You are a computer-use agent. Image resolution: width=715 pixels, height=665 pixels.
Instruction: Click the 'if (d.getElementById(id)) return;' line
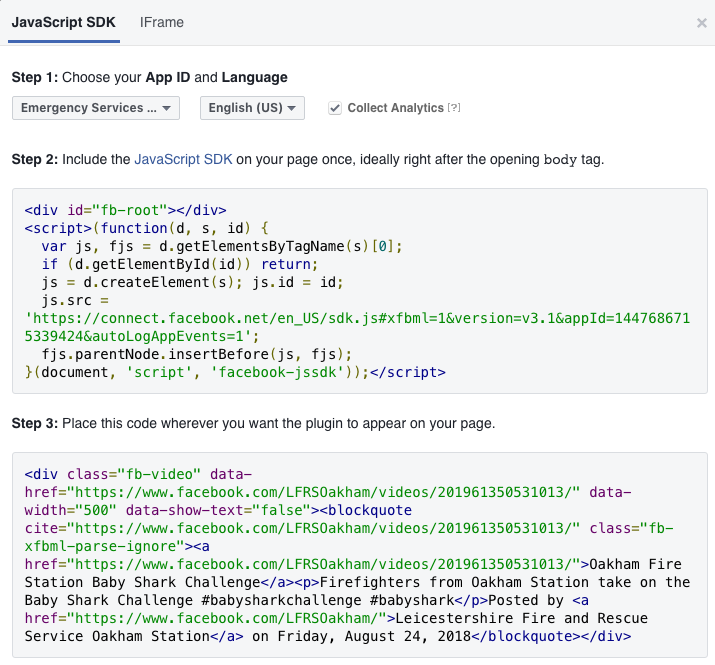180,264
